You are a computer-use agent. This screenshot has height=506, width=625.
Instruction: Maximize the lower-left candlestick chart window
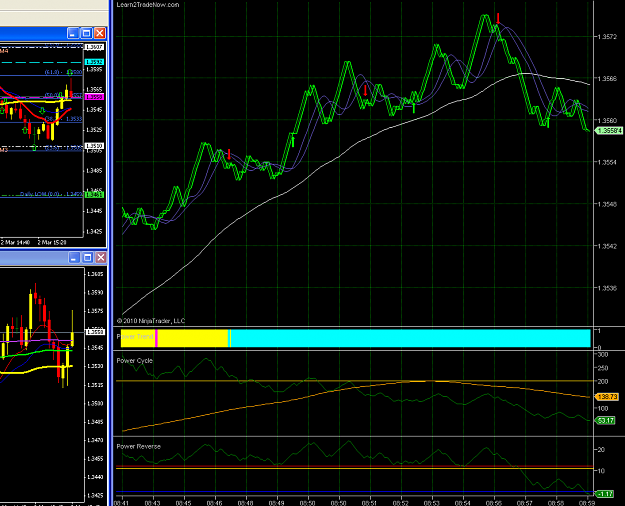coord(87,258)
